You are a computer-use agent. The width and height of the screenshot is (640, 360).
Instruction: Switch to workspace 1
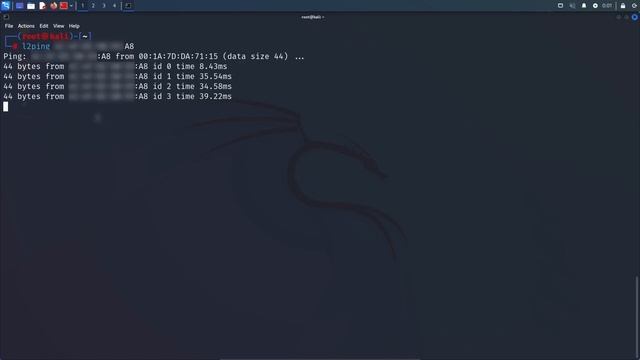pos(82,6)
